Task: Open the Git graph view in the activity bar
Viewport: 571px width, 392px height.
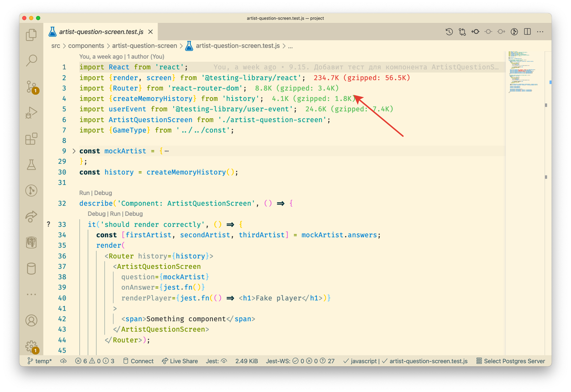Action: tap(31, 191)
